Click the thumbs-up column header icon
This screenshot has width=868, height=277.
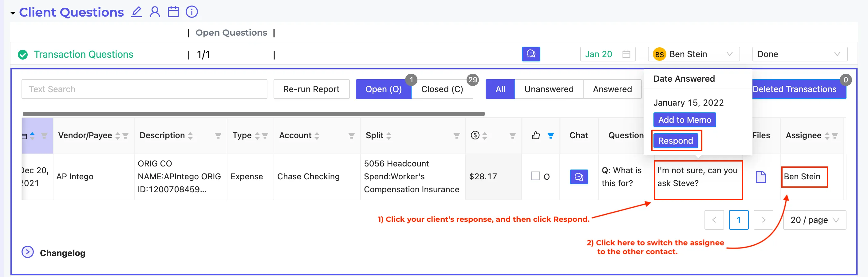click(536, 135)
